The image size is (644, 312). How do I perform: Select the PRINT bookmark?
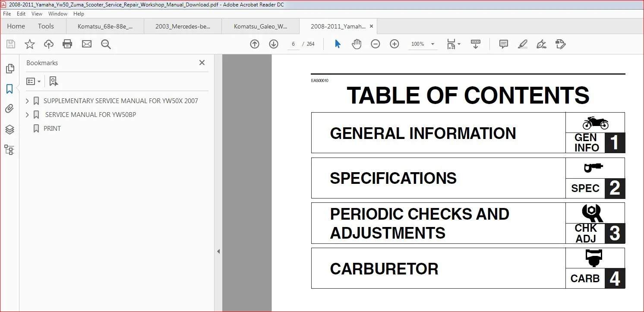(52, 129)
